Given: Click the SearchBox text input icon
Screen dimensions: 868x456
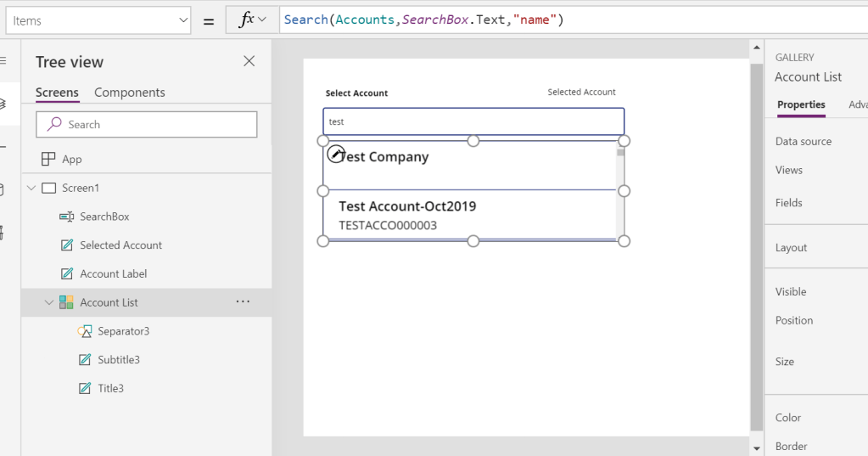Looking at the screenshot, I should [66, 217].
